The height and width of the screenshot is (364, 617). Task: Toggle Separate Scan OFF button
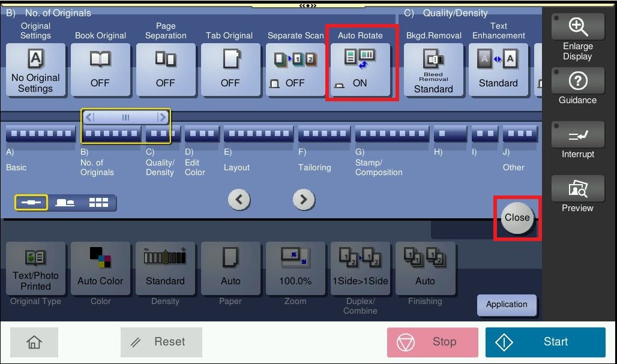pos(295,70)
